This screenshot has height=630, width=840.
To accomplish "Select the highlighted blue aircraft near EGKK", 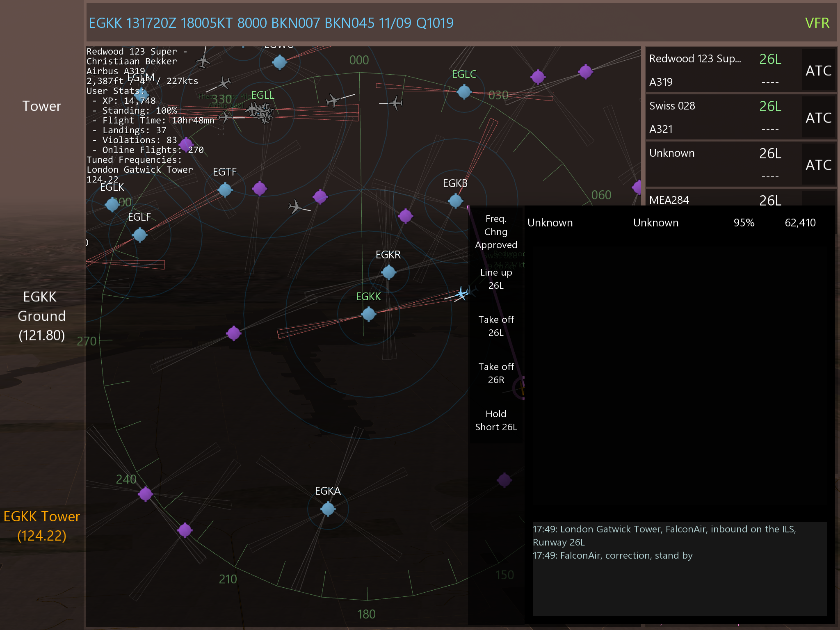I will pyautogui.click(x=462, y=294).
